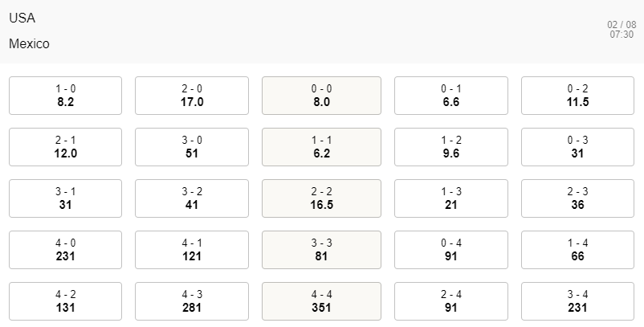Choose the 2 - 2 draw at 16.5
The image size is (644, 327).
(321, 198)
